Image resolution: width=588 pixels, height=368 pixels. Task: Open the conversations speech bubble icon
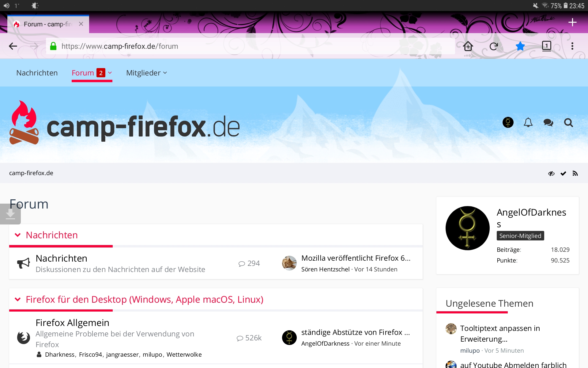click(548, 123)
